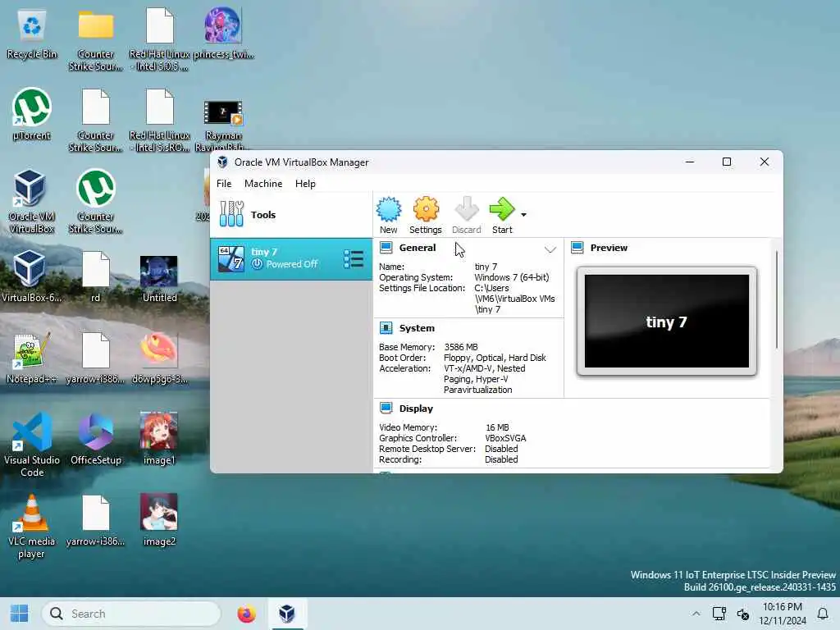
Task: Click the 'VBoxSVGA' graphics controller value
Action: (505, 438)
